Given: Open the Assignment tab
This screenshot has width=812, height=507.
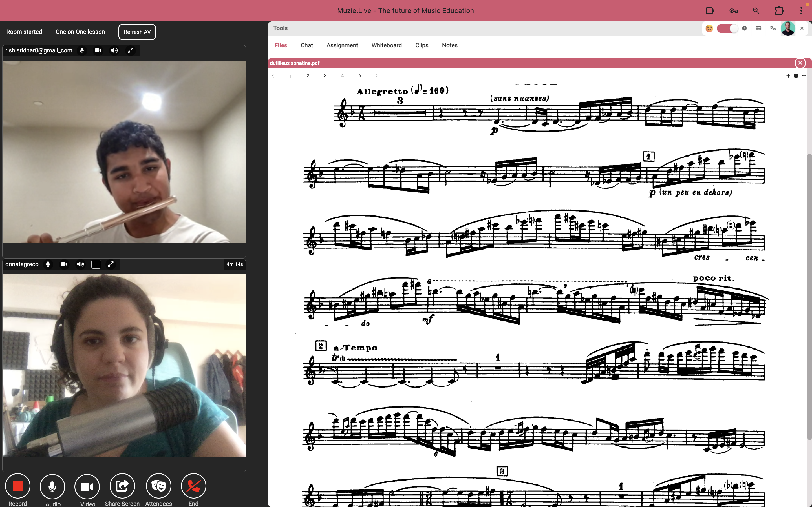Looking at the screenshot, I should pos(342,45).
